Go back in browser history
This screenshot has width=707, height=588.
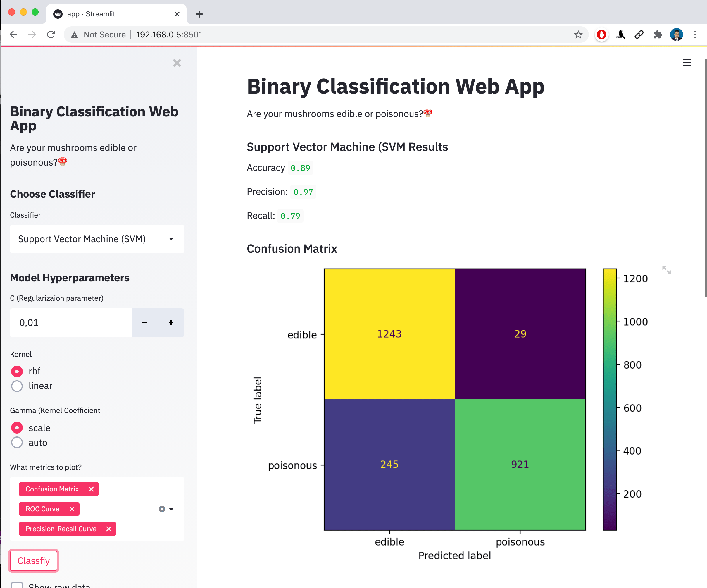coord(14,35)
